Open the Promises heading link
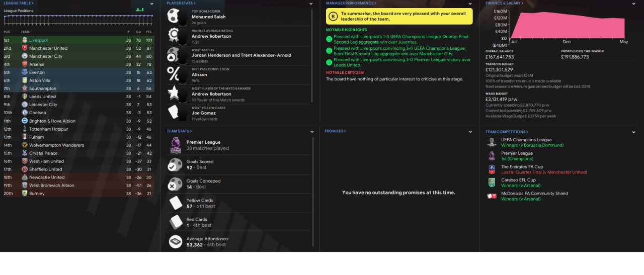This screenshot has width=644, height=275. (x=336, y=131)
